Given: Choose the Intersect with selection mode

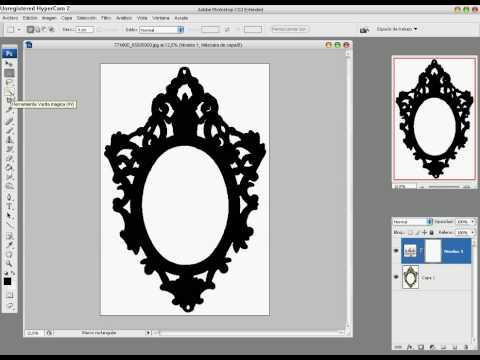Looking at the screenshot, I should point(52,29).
